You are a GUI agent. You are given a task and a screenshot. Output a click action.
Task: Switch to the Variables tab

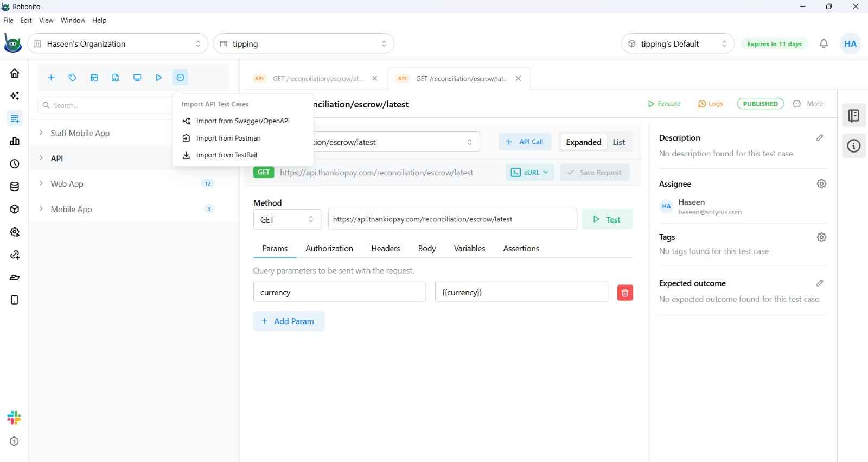pyautogui.click(x=469, y=249)
